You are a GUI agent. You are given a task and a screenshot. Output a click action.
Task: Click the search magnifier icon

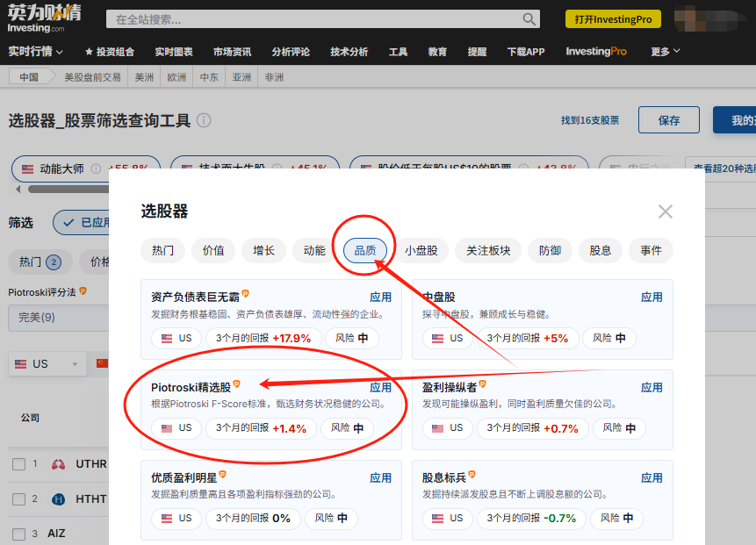click(529, 19)
